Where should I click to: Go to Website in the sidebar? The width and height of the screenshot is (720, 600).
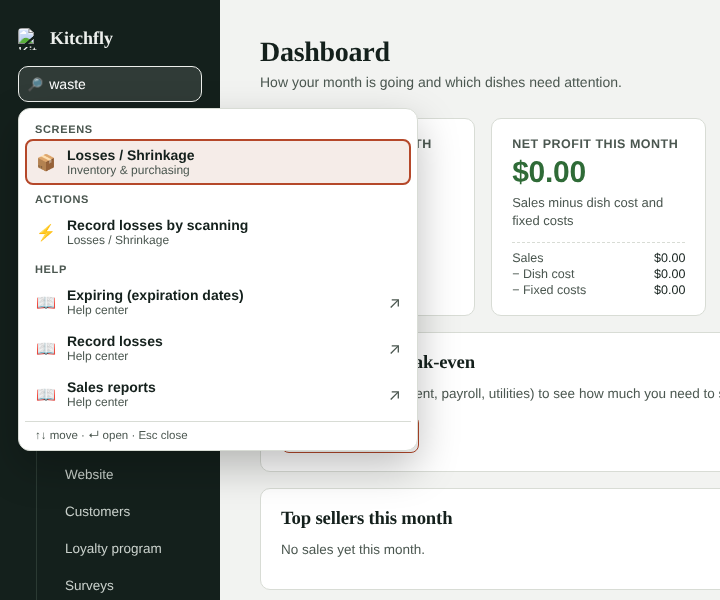tap(89, 474)
